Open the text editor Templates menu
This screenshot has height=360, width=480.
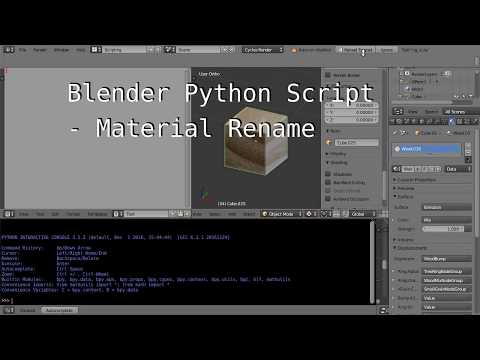point(98,214)
